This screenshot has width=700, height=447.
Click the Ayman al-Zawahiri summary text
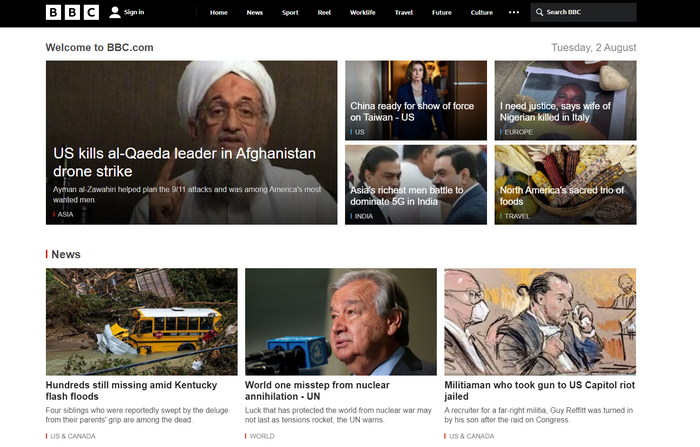coord(187,195)
